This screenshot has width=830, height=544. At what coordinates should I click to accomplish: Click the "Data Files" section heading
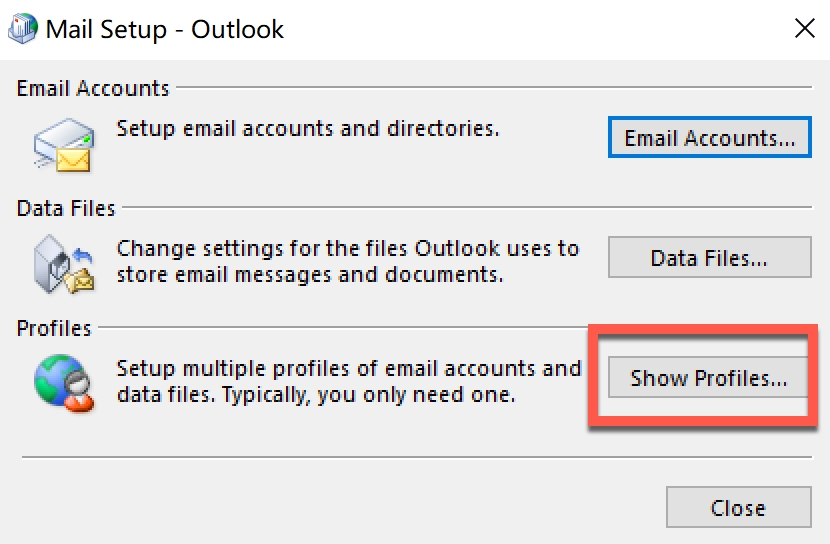pos(66,209)
